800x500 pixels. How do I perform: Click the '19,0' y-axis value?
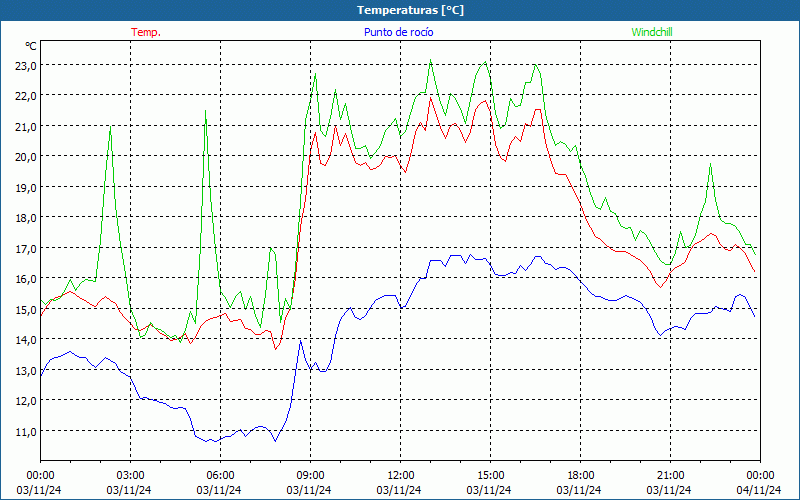pos(26,187)
